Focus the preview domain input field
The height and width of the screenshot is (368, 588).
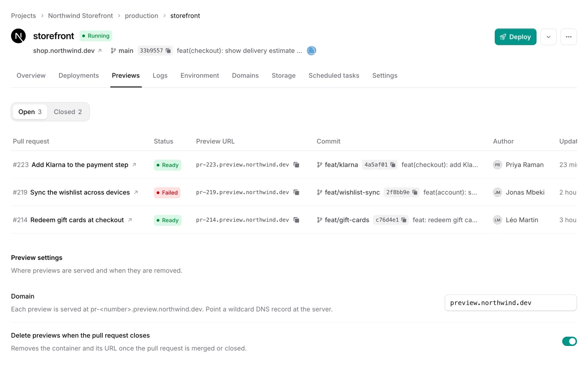510,303
